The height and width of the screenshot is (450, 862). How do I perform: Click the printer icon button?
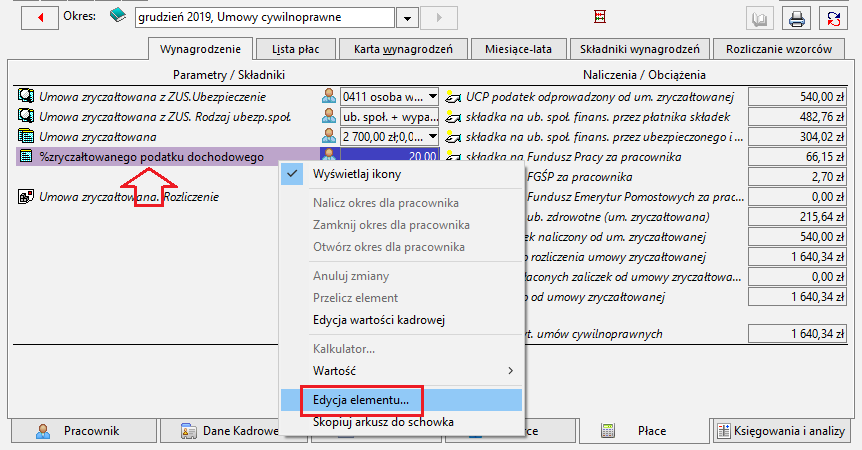click(797, 19)
